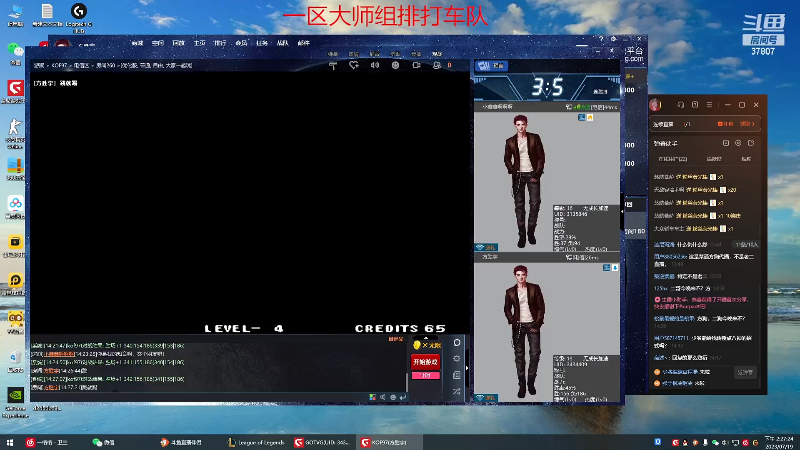
Task: Open the 任务 menu in game platform
Action: click(x=262, y=43)
